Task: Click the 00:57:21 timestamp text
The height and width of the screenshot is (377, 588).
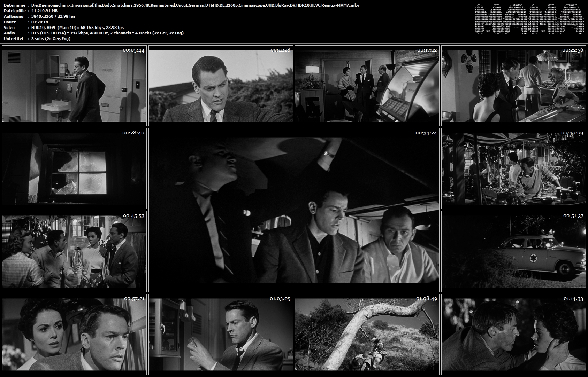Action: click(x=134, y=299)
